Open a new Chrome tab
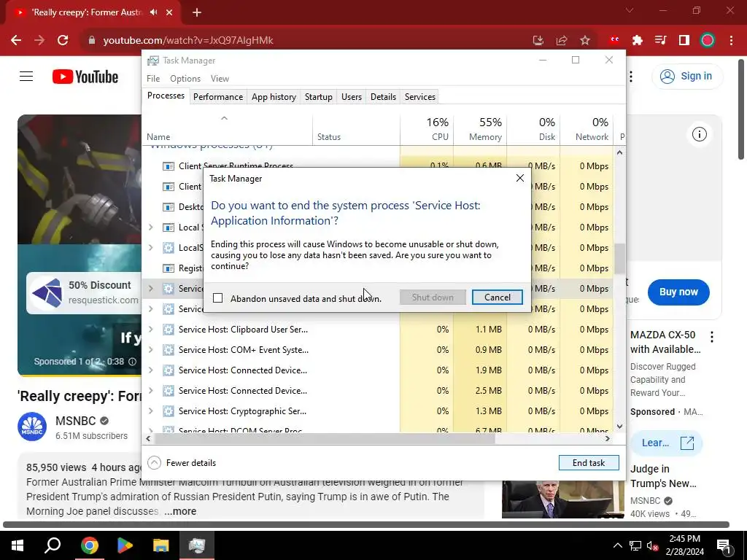 (x=197, y=12)
